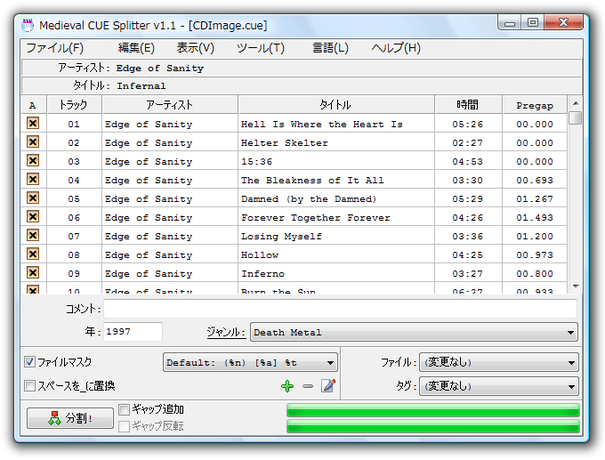Uncheck track 02 Helter Skelter checkbox
The height and width of the screenshot is (460, 605).
tap(33, 142)
